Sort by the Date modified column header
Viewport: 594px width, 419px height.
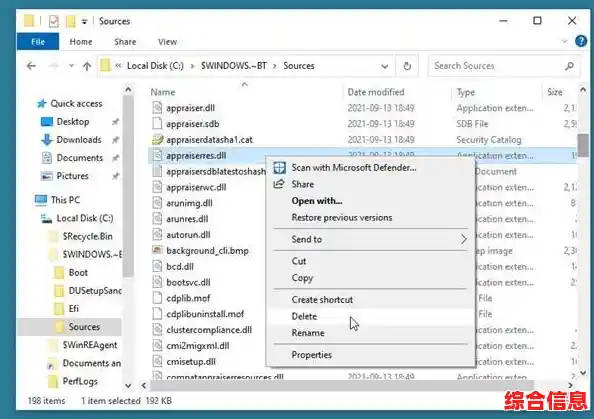click(x=376, y=92)
